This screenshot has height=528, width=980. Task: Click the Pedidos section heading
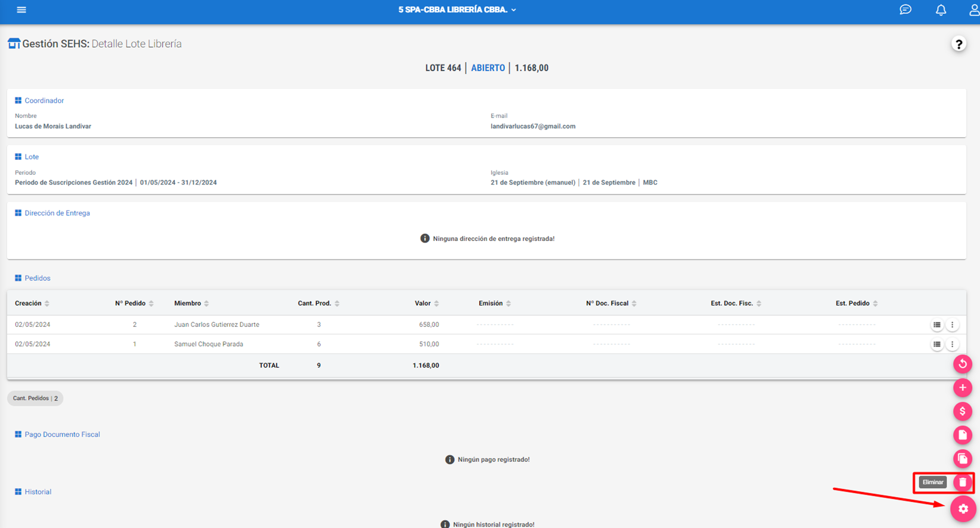tap(37, 278)
